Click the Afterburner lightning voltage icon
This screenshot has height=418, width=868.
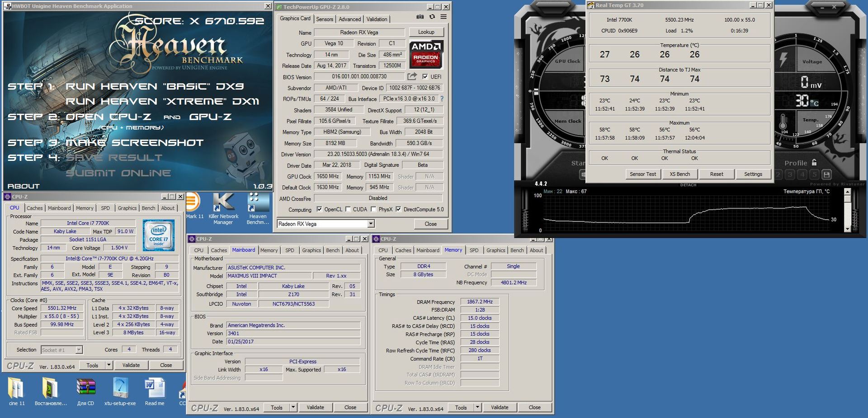click(783, 59)
